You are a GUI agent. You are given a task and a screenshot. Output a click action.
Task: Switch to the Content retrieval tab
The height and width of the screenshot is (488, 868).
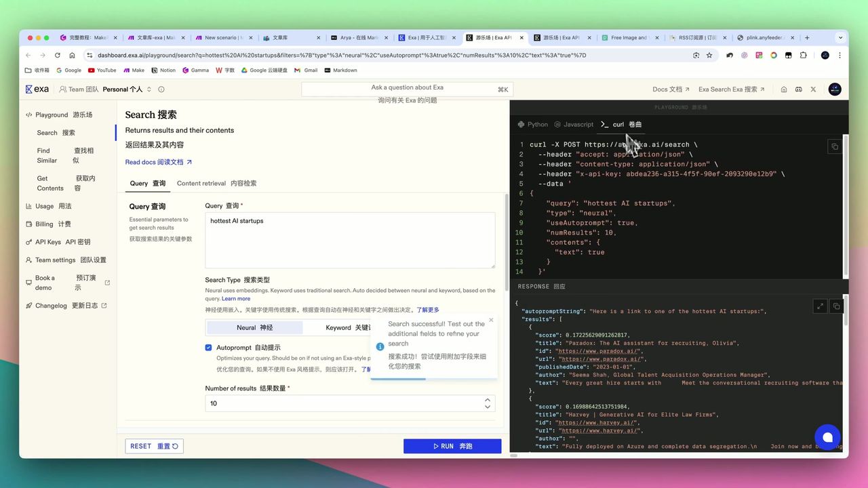click(216, 184)
